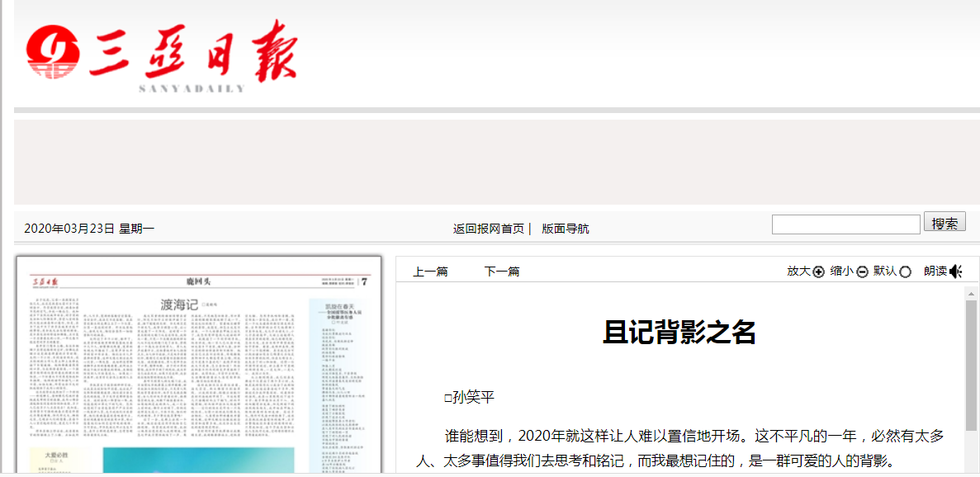Click the date 2020年03月23日 星期一
Image resolution: width=980 pixels, height=477 pixels.
click(x=89, y=229)
